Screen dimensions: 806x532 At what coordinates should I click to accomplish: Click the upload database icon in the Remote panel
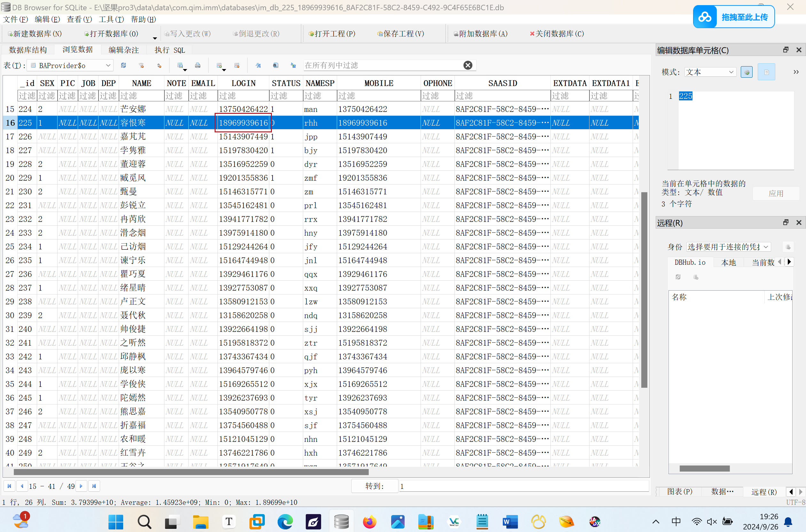point(788,247)
